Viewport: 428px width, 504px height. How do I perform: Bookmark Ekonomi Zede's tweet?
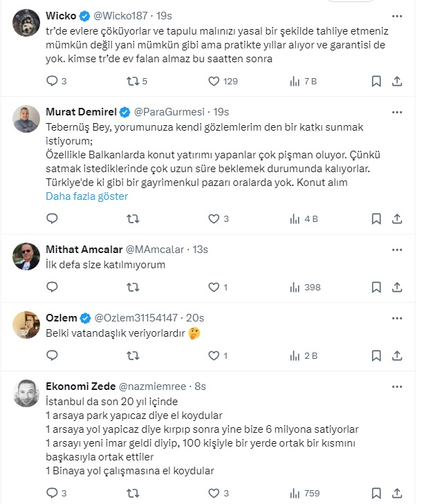pos(376,494)
